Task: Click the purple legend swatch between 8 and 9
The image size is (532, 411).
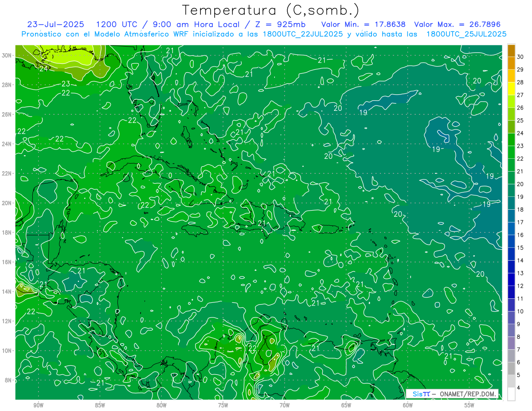Action: pos(511,330)
